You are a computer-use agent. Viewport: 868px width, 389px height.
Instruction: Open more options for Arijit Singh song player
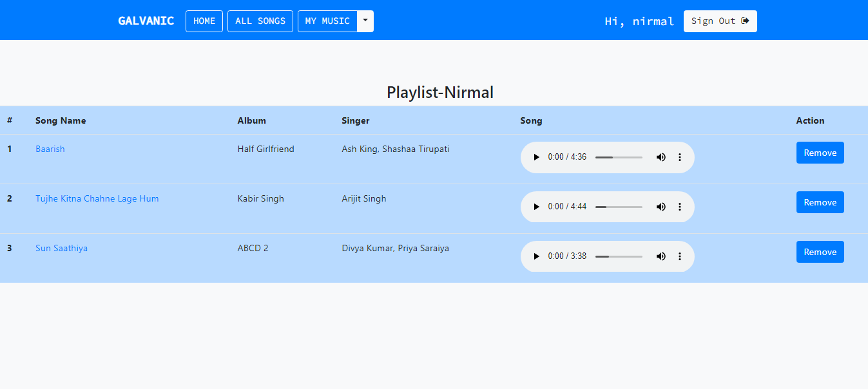tap(679, 207)
